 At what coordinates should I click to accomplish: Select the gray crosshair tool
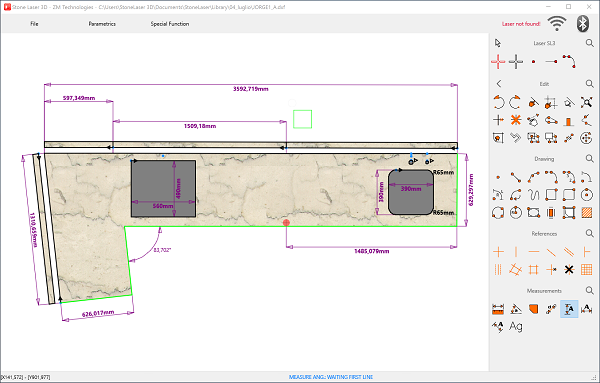point(516,61)
